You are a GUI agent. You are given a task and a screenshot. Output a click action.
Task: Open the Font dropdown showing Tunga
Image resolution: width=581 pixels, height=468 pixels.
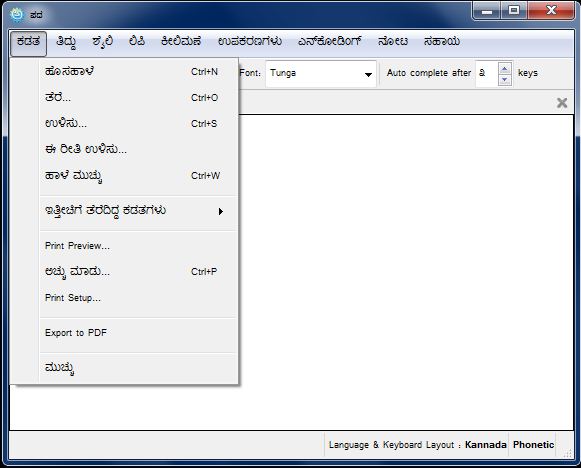[x=321, y=74]
